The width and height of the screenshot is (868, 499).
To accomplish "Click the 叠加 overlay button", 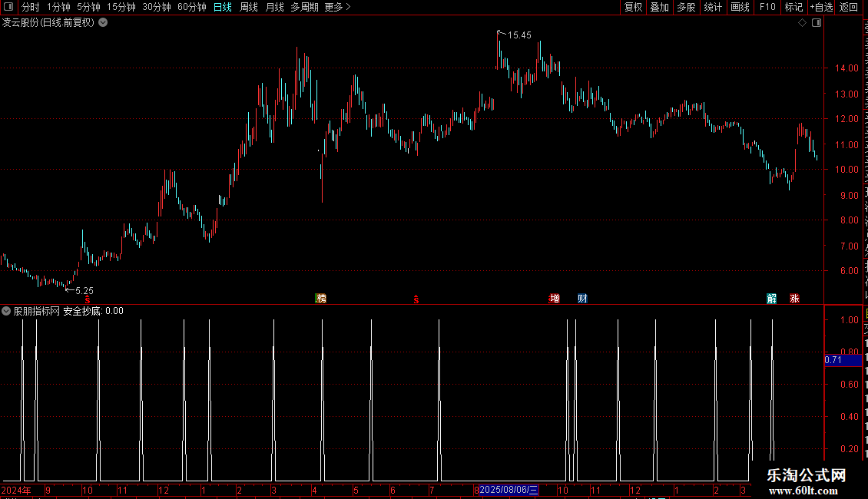I will click(x=660, y=7).
